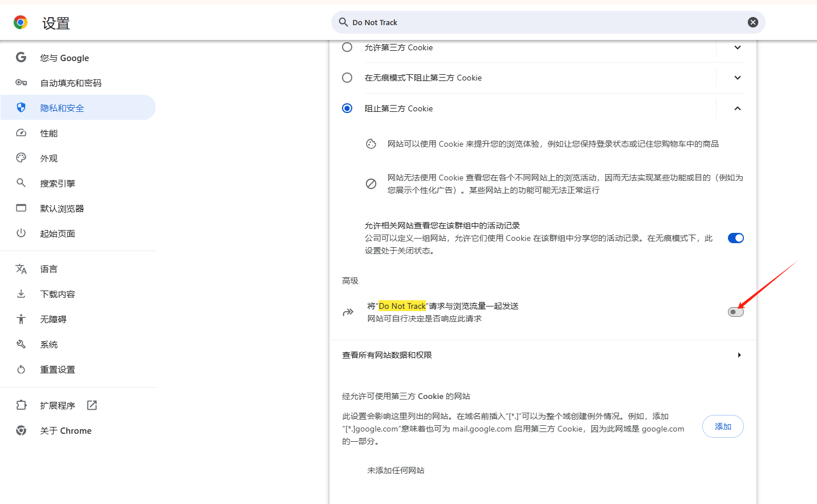This screenshot has width=817, height=504.
Task: Open 性能 settings section
Action: click(x=78, y=133)
